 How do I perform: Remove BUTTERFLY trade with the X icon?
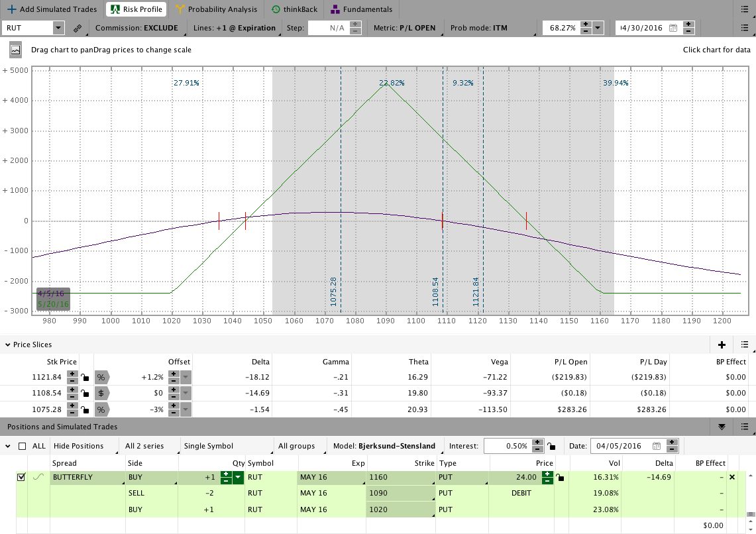pyautogui.click(x=732, y=477)
